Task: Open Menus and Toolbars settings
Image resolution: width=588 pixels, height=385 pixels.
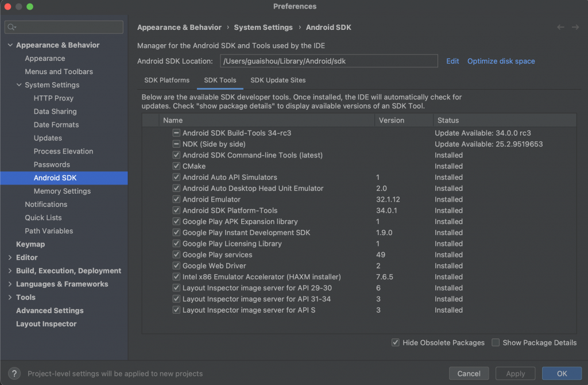Action: [59, 72]
